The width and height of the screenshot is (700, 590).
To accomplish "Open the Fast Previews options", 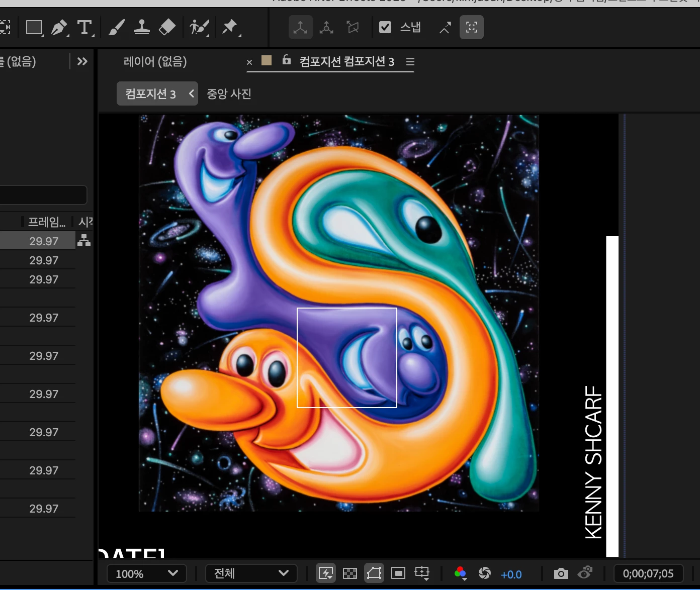I will click(x=326, y=573).
